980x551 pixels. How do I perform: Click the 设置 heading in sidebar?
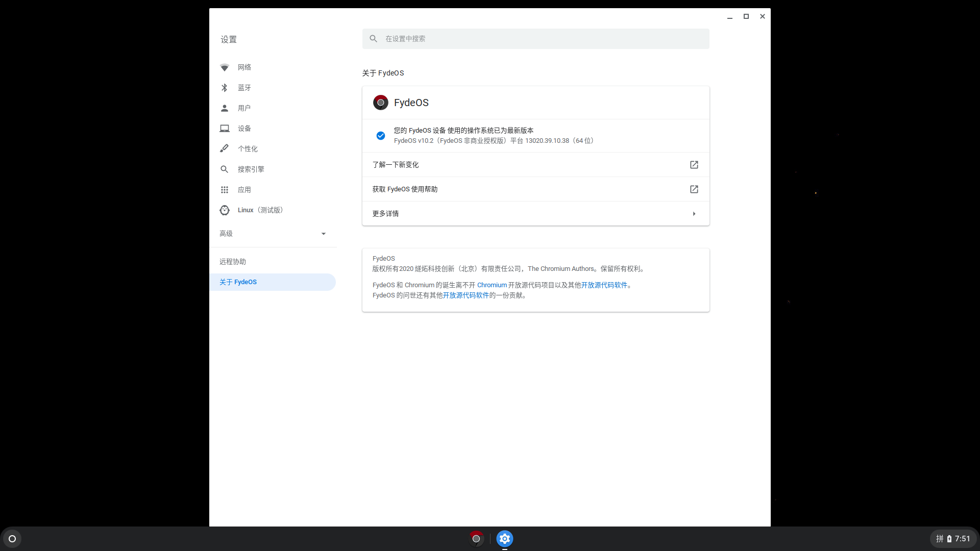click(x=229, y=39)
